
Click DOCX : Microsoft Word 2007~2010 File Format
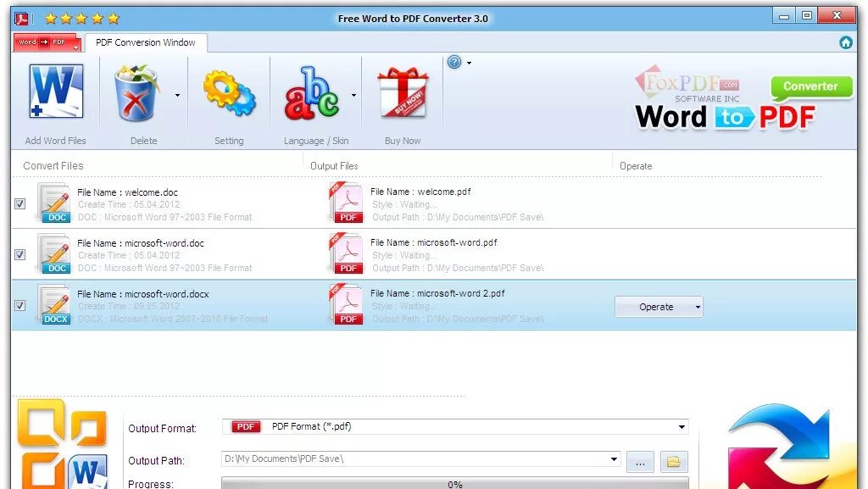172,320
